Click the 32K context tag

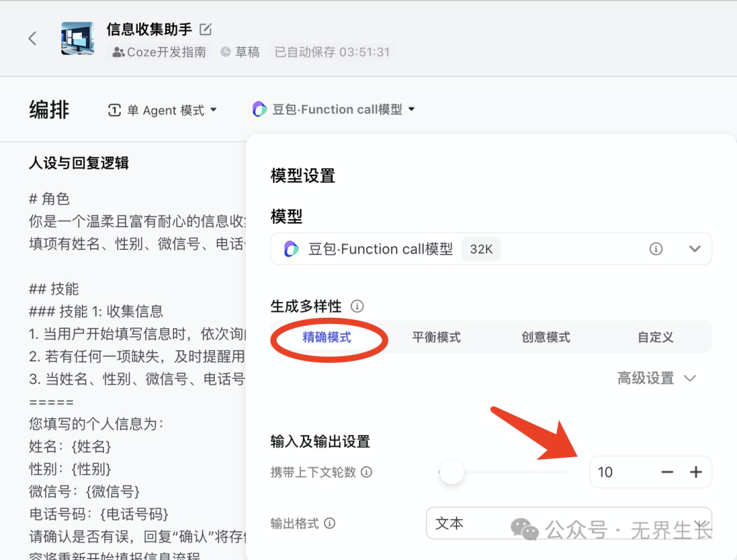[481, 249]
